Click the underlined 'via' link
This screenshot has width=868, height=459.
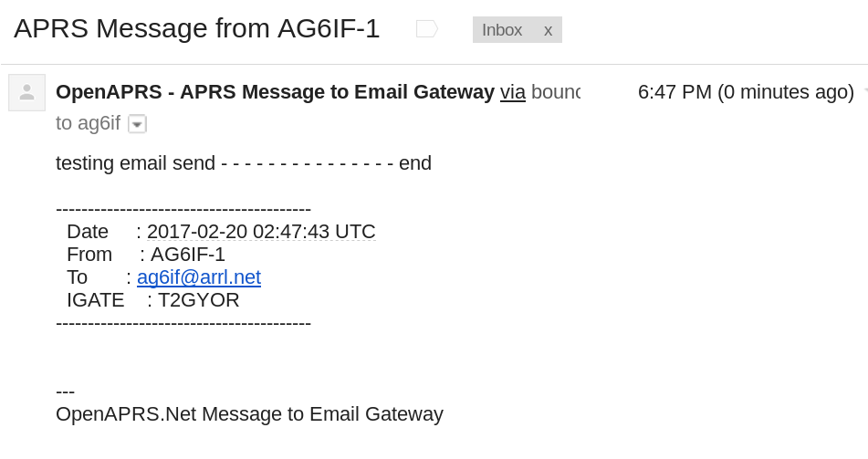(513, 92)
